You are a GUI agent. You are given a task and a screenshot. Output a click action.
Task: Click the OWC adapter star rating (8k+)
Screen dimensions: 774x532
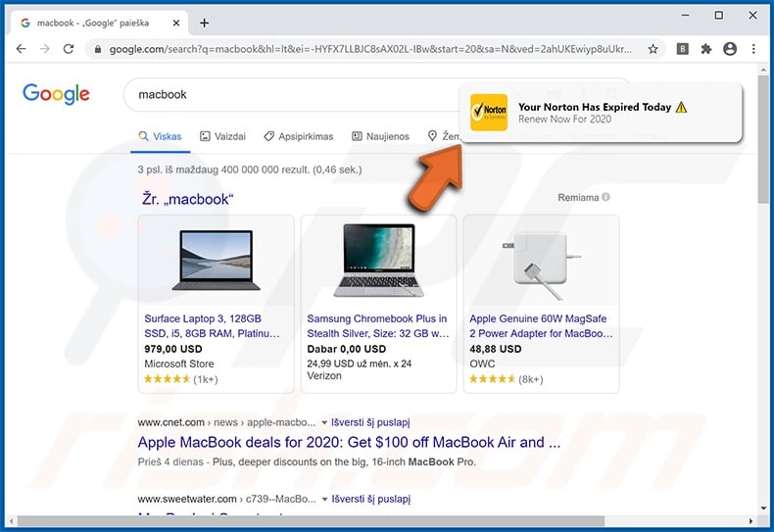(506, 379)
